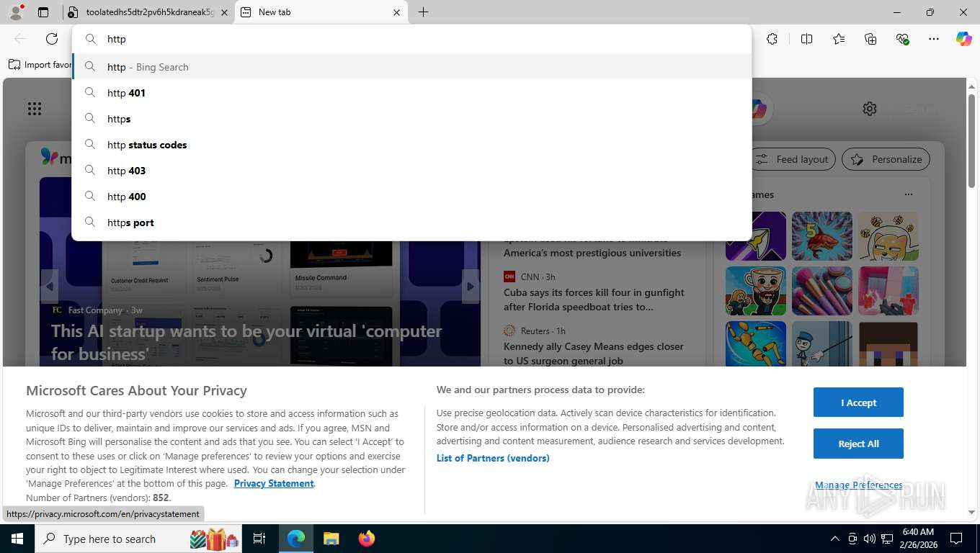
Task: Open the number 5 fish game thumbnail
Action: pos(822,236)
